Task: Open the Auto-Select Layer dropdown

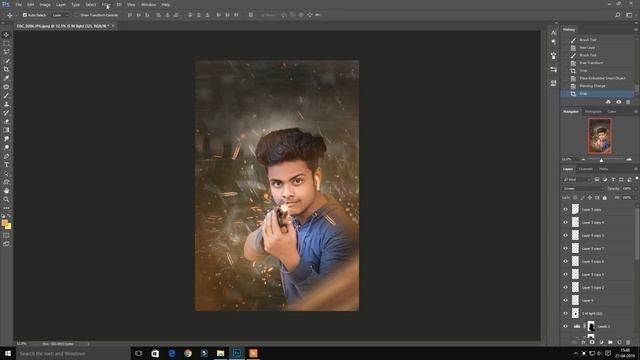Action: pos(61,15)
